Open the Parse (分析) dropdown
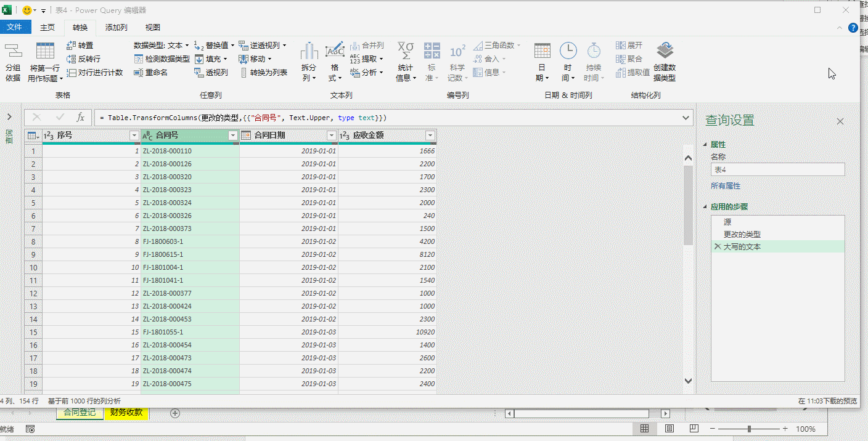The height and width of the screenshot is (441, 868). point(367,72)
